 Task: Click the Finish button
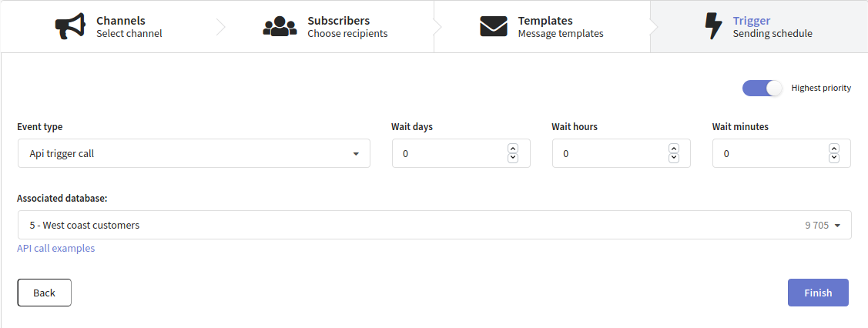point(818,293)
